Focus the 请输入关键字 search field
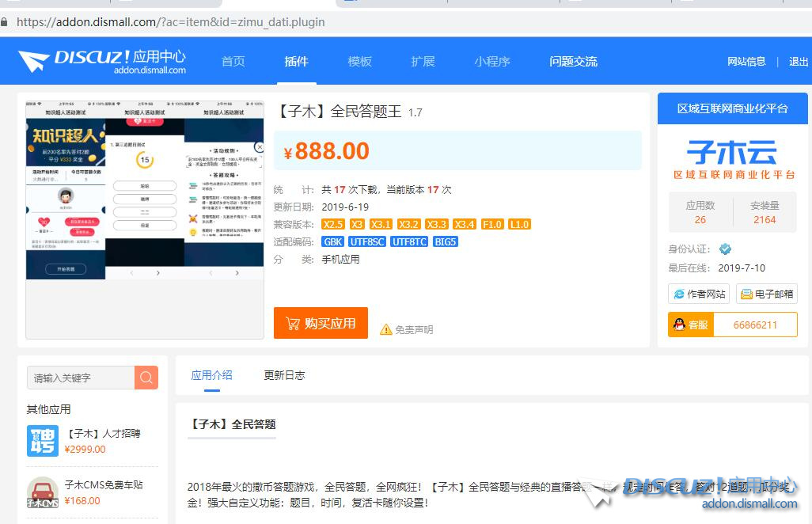This screenshot has width=812, height=524. pyautogui.click(x=81, y=378)
